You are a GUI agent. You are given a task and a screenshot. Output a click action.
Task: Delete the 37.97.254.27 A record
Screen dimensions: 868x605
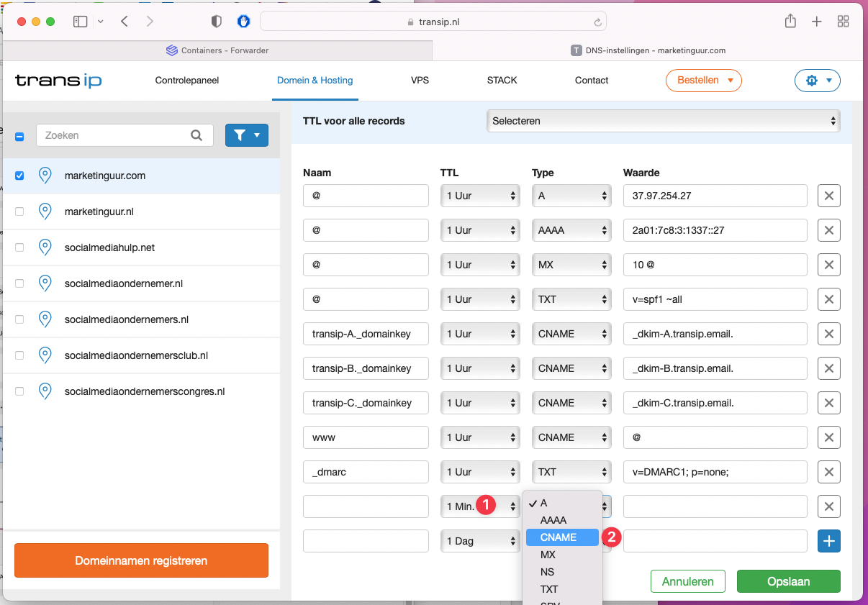tap(828, 196)
